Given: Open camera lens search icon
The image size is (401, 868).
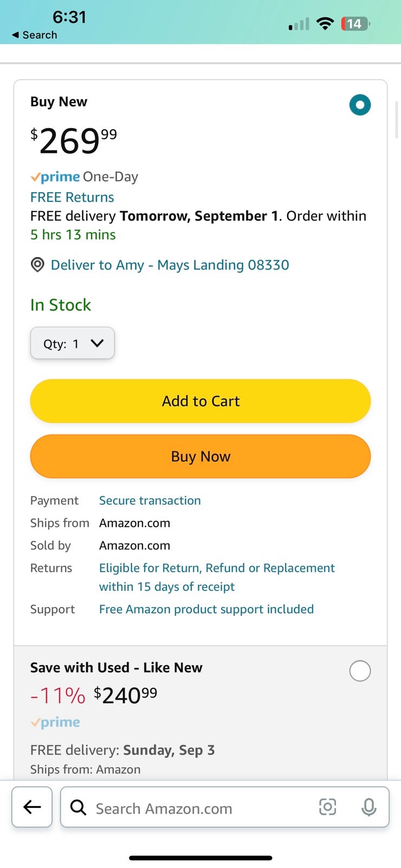Looking at the screenshot, I should [327, 807].
